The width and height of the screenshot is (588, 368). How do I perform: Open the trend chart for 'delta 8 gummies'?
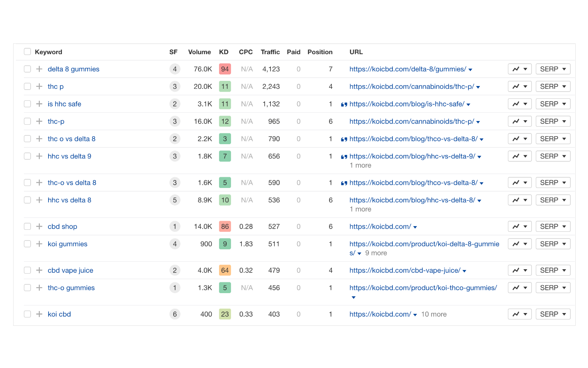pyautogui.click(x=520, y=69)
